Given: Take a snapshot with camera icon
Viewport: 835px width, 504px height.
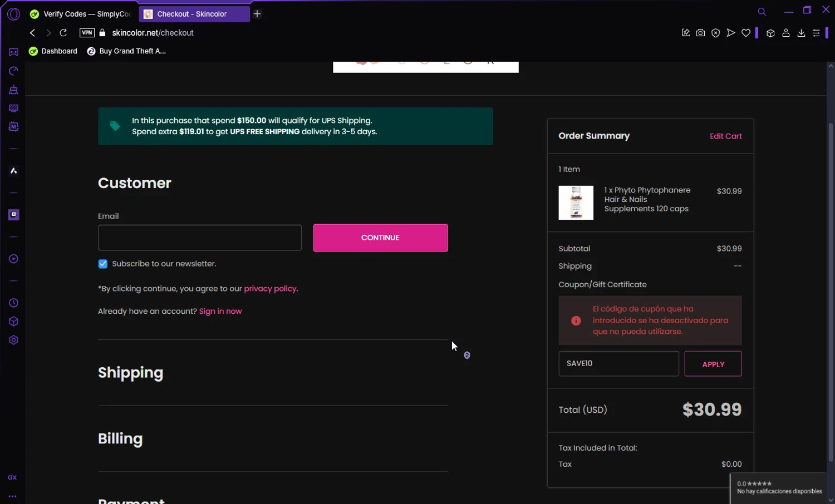Looking at the screenshot, I should click(700, 33).
